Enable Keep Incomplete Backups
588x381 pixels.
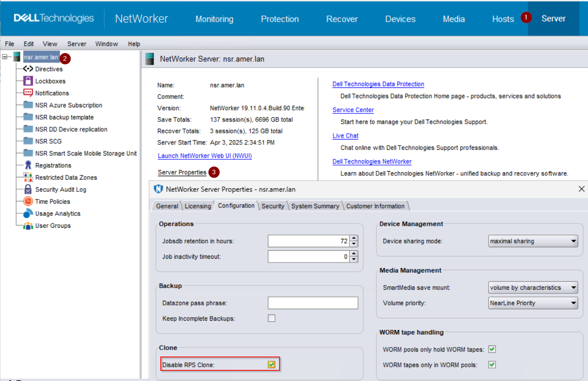point(271,318)
